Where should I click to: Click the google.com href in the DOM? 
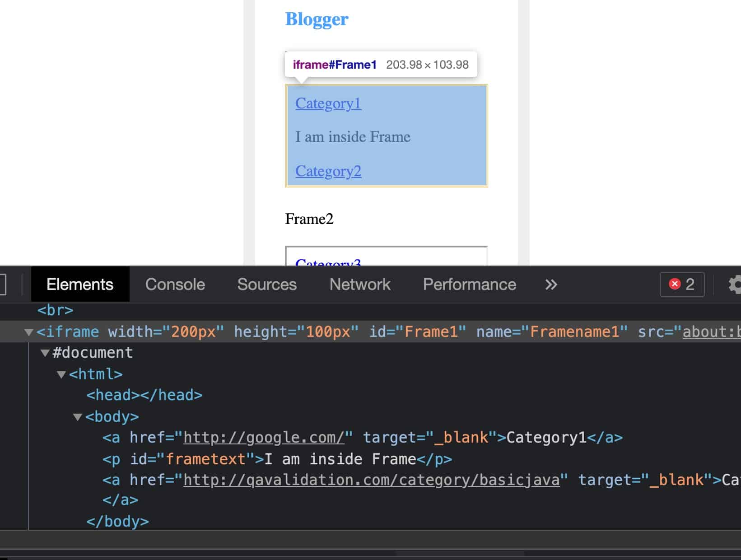pyautogui.click(x=262, y=437)
